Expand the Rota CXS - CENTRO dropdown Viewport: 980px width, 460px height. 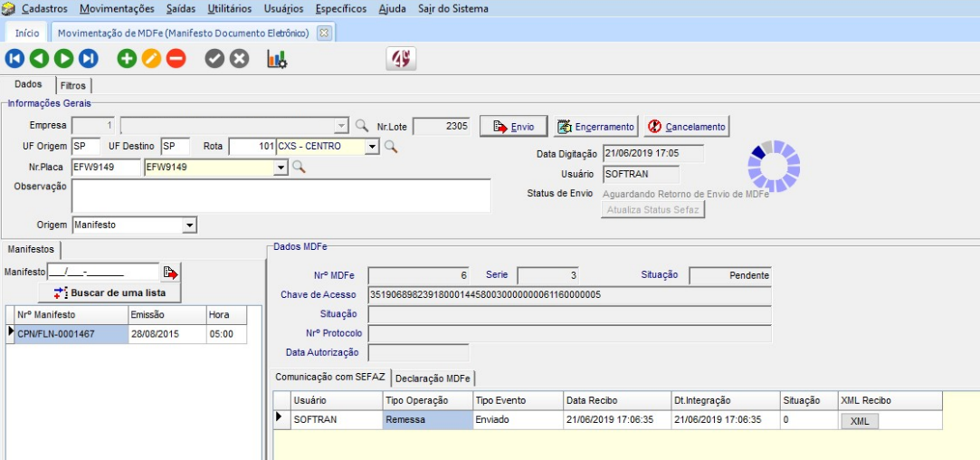point(372,146)
